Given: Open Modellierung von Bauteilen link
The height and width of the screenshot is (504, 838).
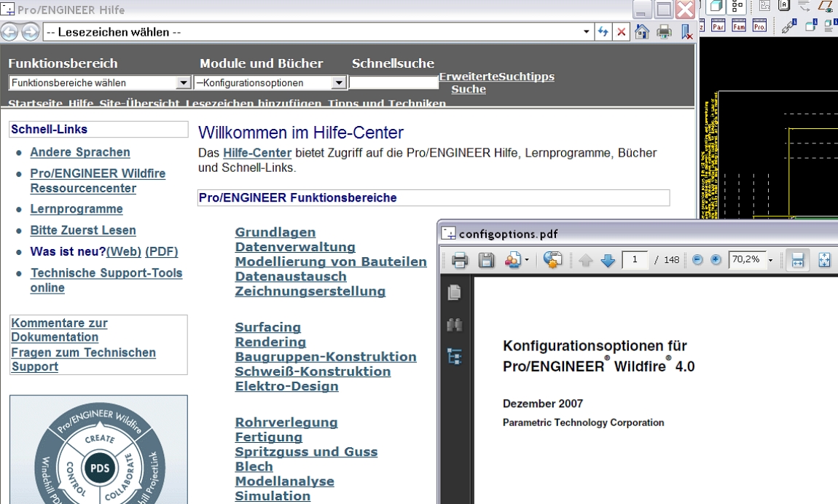Looking at the screenshot, I should 331,261.
